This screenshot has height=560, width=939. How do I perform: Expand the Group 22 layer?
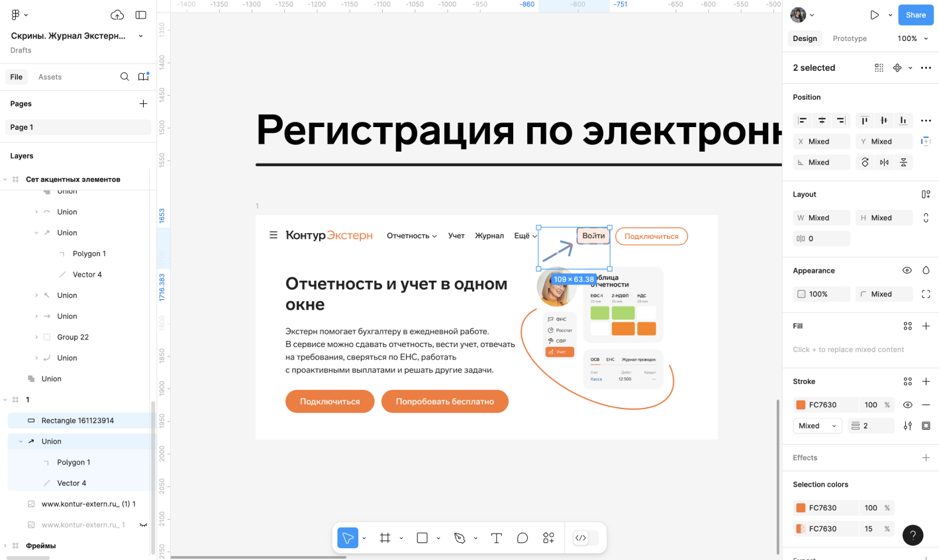(36, 337)
